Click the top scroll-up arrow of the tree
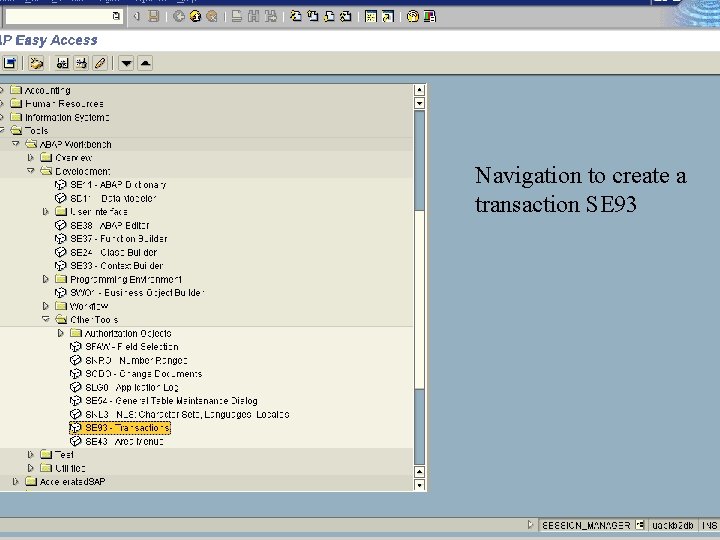 coord(419,90)
